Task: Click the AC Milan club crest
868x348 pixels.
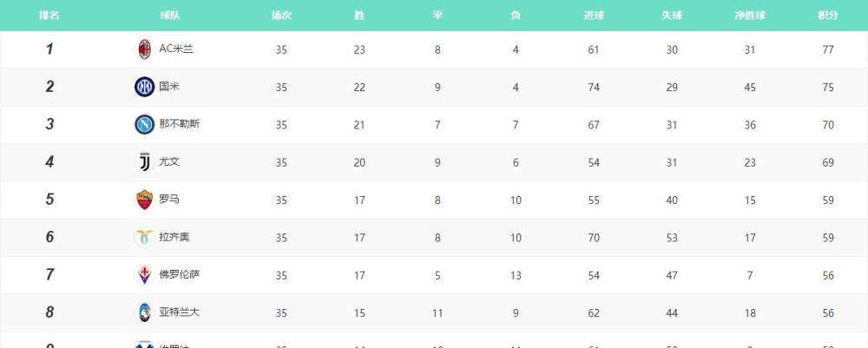Action: (x=144, y=49)
